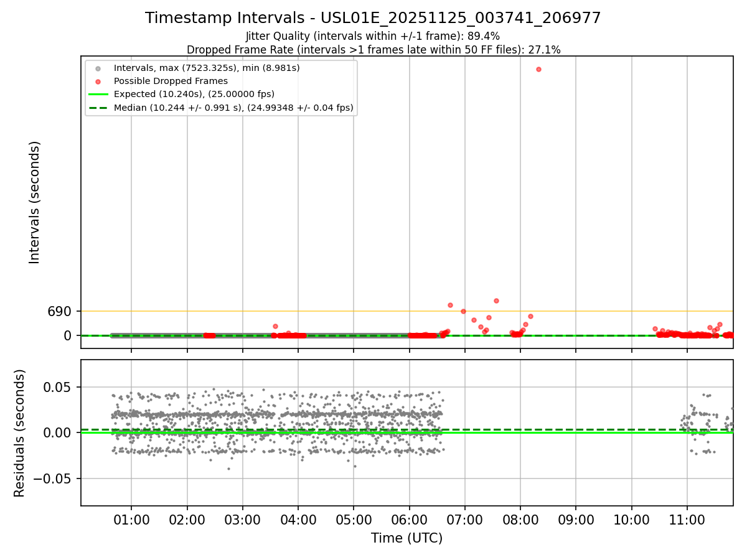Viewport: 747px width, 560px height.
Task: Click the '05:00' time axis label
Action: [x=354, y=520]
